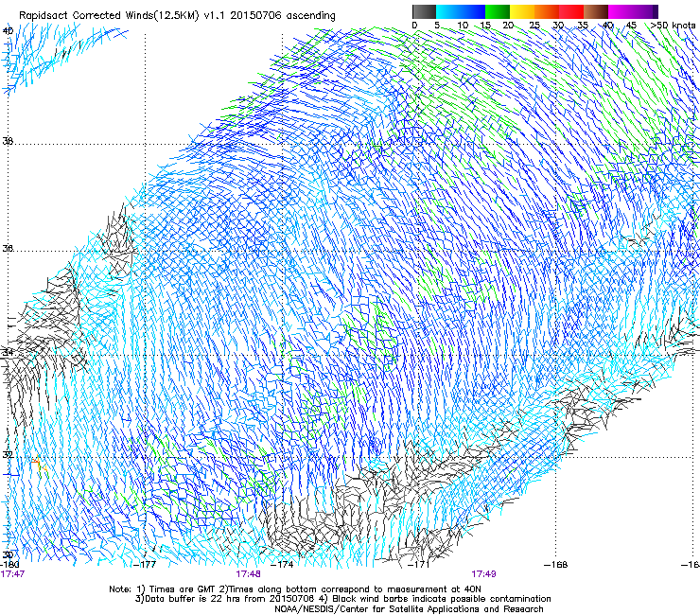Click the latitude '40' label on left axis
The width and height of the screenshot is (700, 615).
pyautogui.click(x=8, y=31)
